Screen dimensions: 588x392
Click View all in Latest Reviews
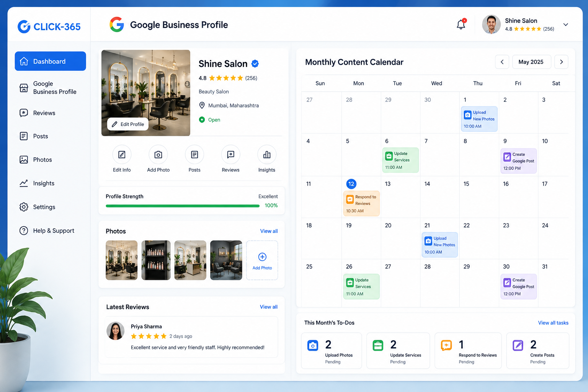point(269,307)
